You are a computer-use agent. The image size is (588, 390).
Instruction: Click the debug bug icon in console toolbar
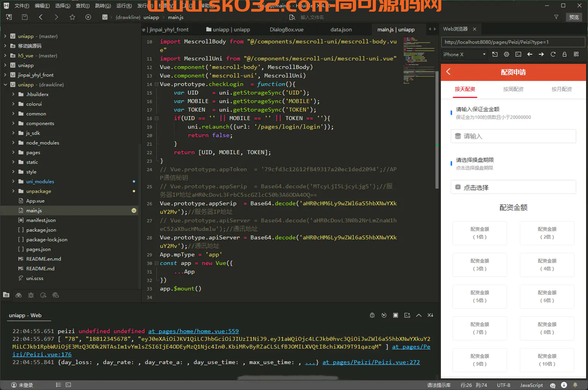coord(372,315)
